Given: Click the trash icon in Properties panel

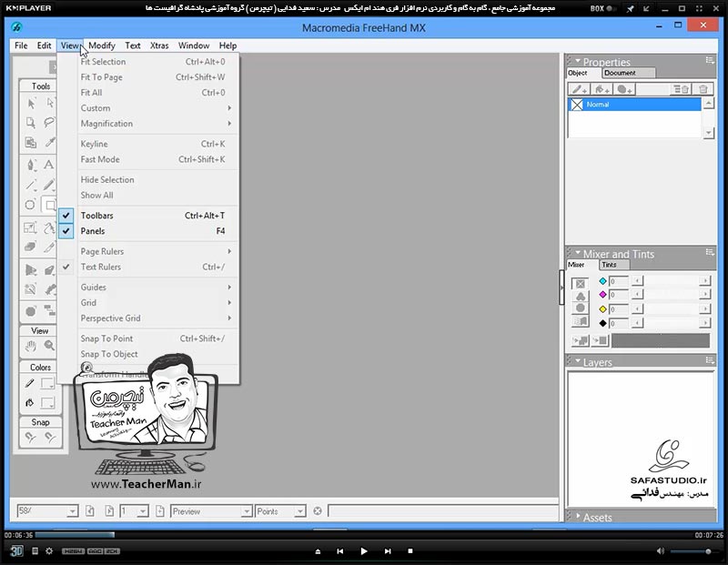Looking at the screenshot, I should 703,89.
